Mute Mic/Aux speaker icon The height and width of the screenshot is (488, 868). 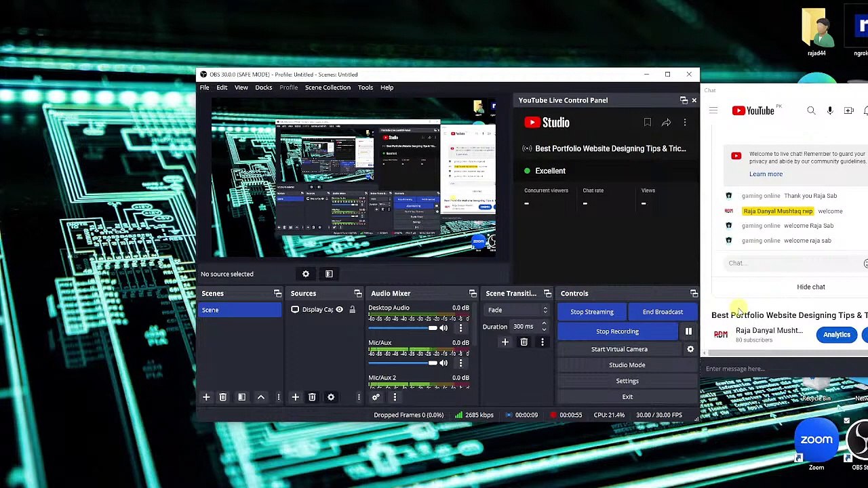click(x=443, y=363)
